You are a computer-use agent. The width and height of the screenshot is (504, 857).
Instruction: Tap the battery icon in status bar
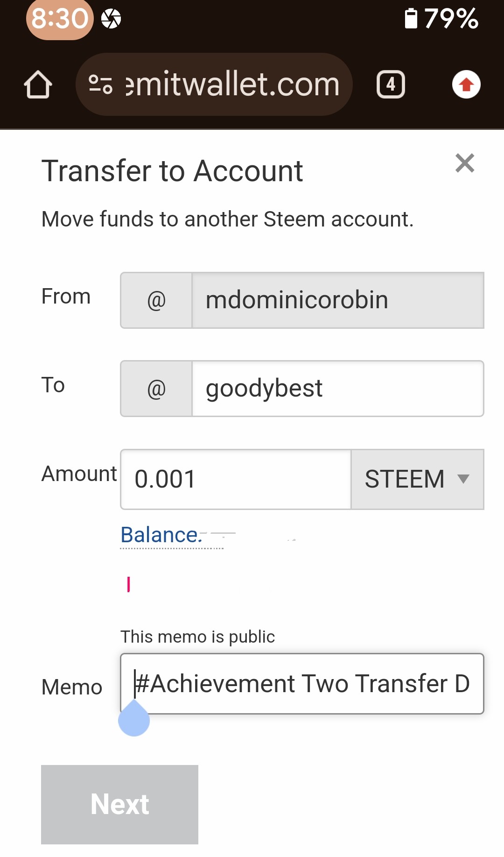(411, 19)
